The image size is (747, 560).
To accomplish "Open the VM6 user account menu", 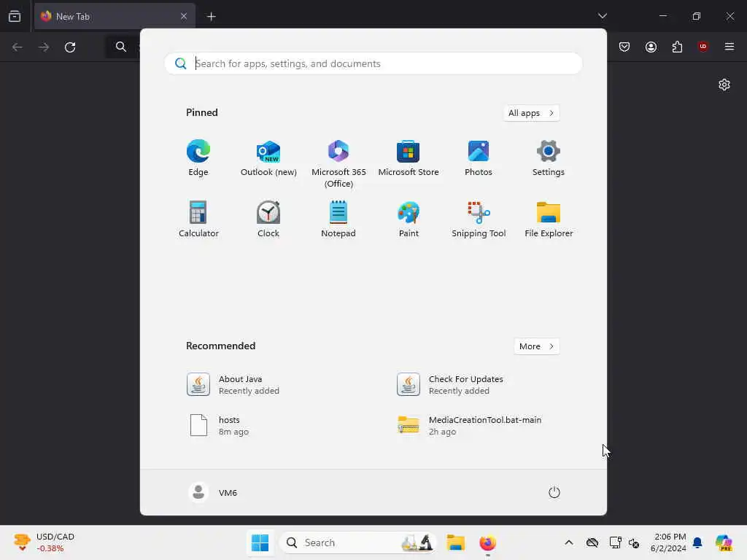I will pyautogui.click(x=213, y=492).
